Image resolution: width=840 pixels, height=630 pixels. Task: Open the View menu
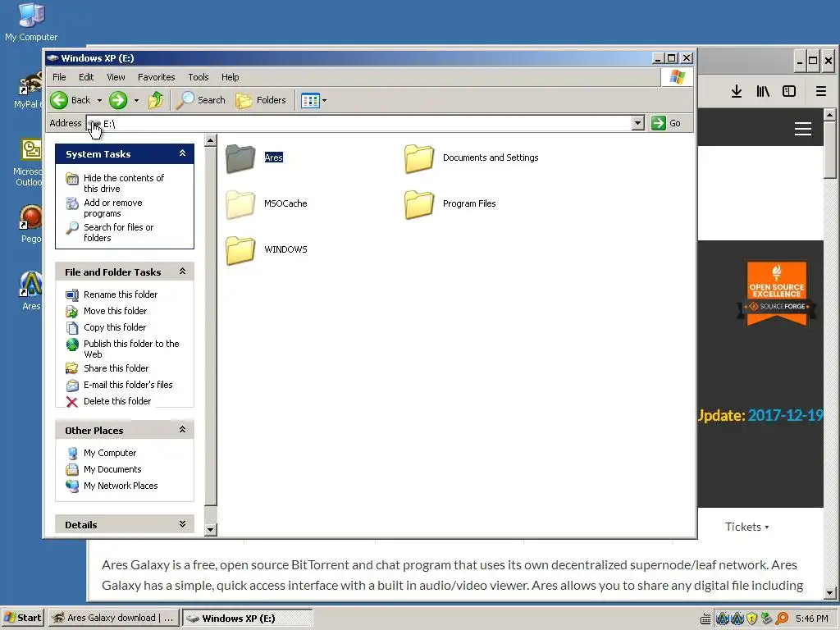tap(116, 77)
